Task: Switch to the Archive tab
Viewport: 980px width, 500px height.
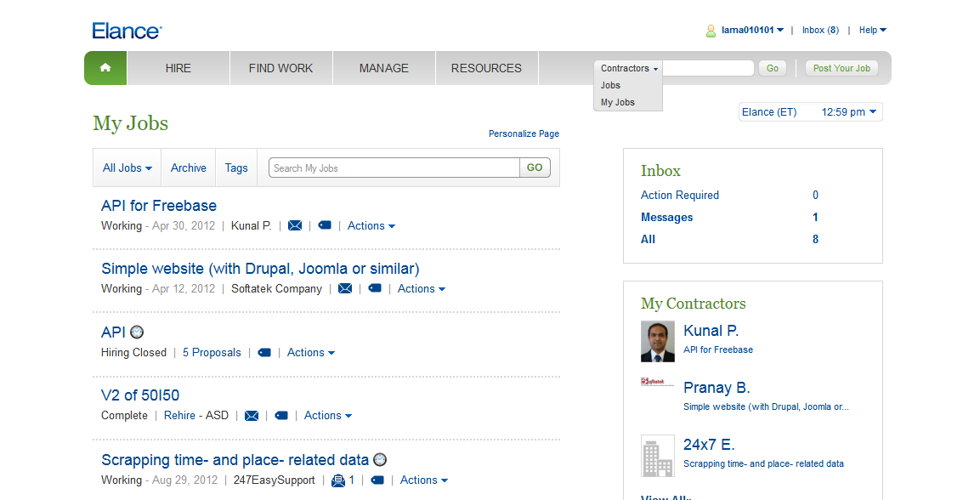Action: 189,168
